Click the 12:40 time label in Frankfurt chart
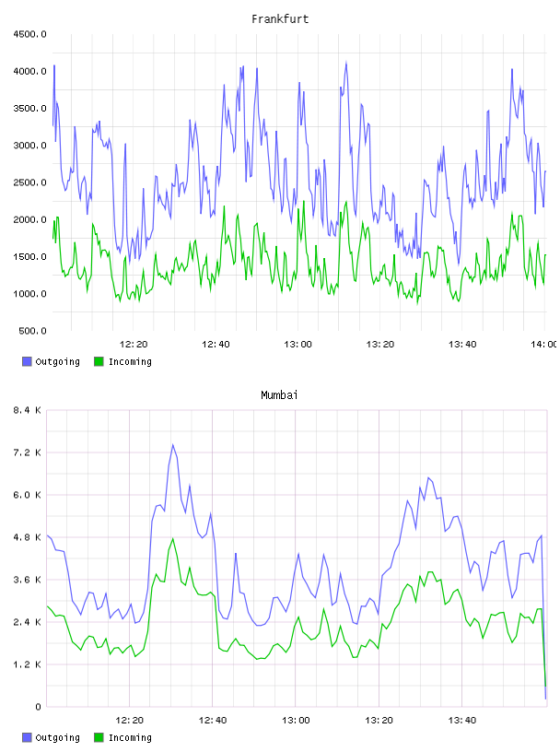This screenshot has height=752, width=560. coord(216,345)
